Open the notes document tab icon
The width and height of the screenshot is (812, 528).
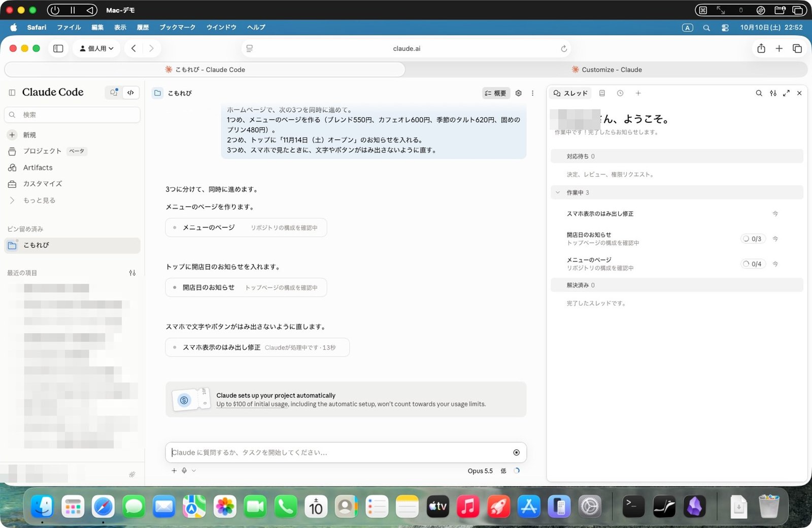[602, 93]
